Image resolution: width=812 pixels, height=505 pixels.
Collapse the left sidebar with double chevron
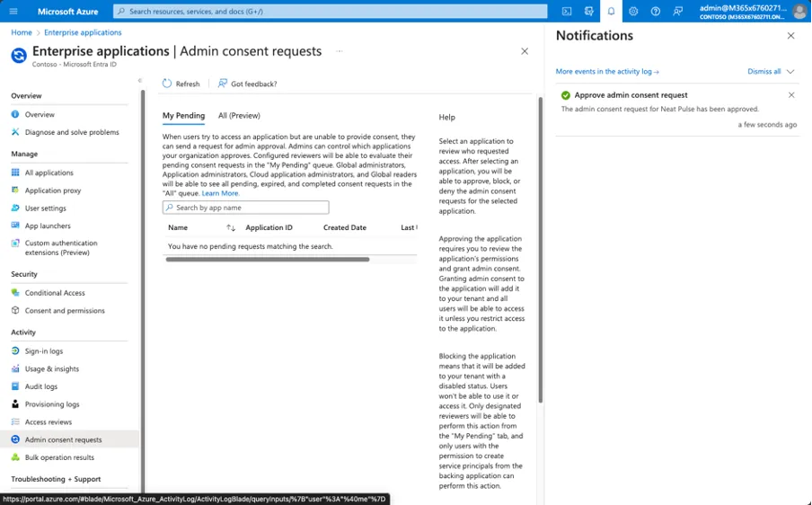[139, 81]
